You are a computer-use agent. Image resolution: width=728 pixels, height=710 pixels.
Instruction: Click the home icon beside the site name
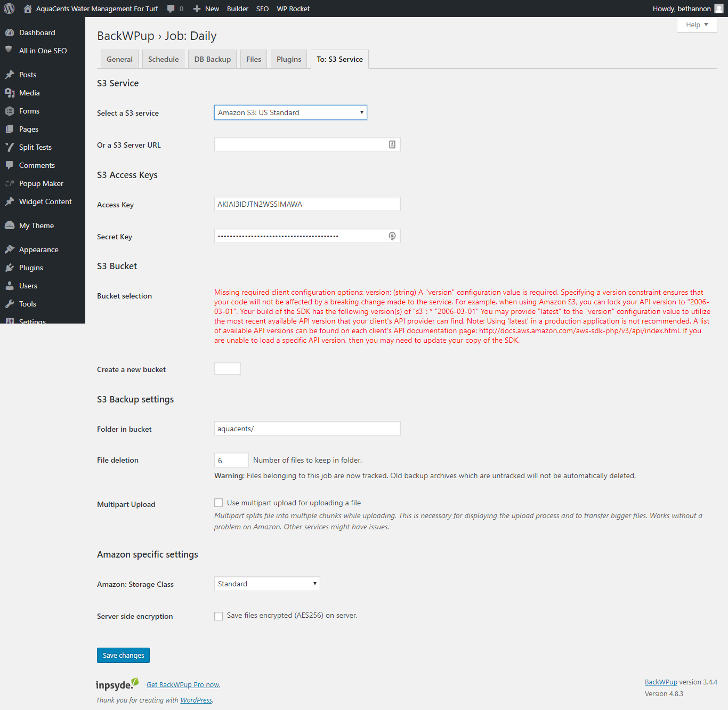click(x=28, y=9)
